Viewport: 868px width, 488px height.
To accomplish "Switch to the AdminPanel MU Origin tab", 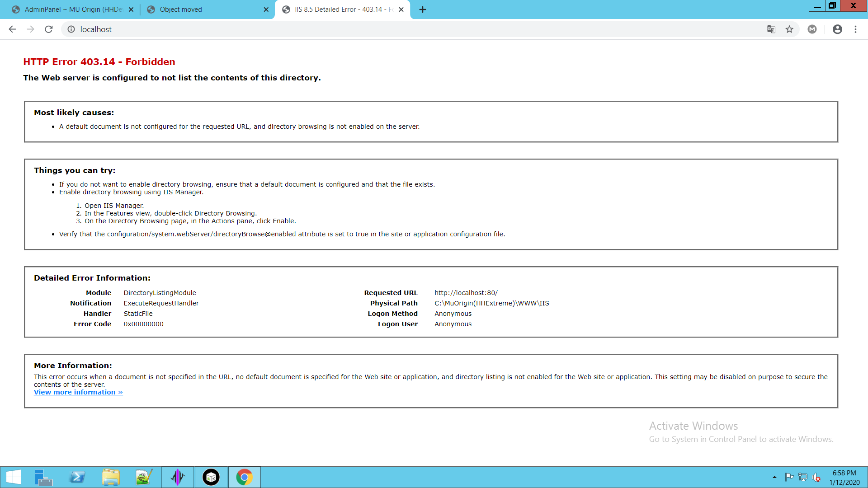I will pos(72,9).
